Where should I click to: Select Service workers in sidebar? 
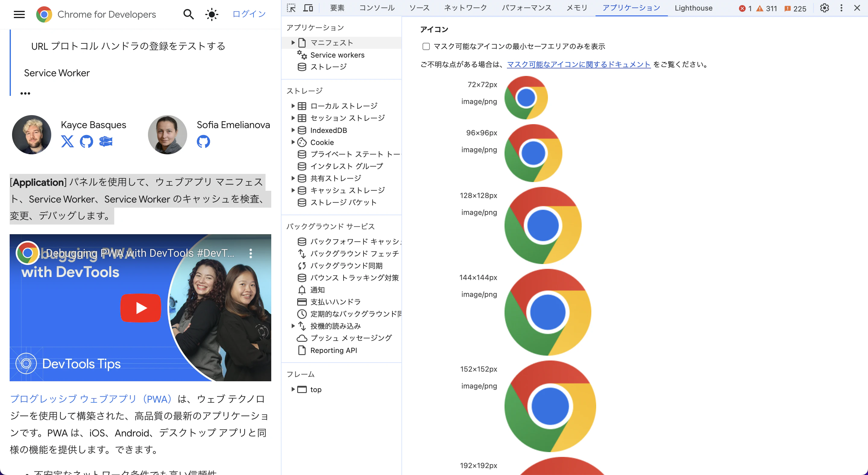[x=337, y=55]
